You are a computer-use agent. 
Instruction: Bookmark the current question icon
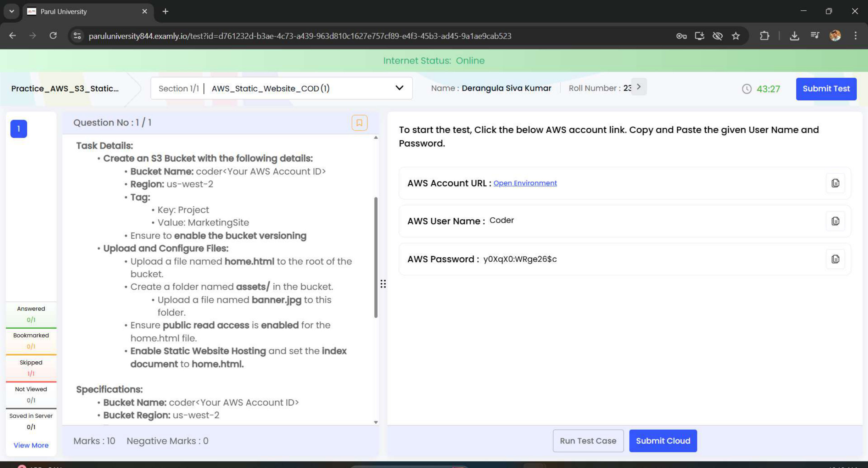pyautogui.click(x=359, y=123)
